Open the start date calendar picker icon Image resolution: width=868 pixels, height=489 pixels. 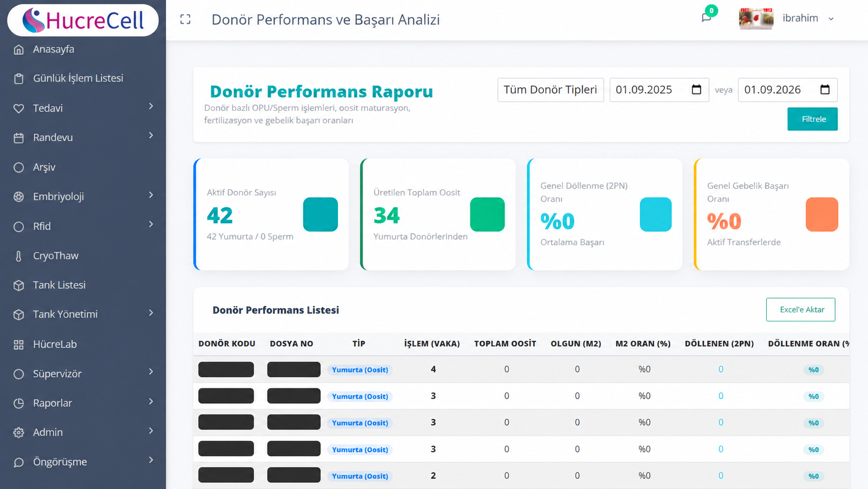(x=697, y=89)
